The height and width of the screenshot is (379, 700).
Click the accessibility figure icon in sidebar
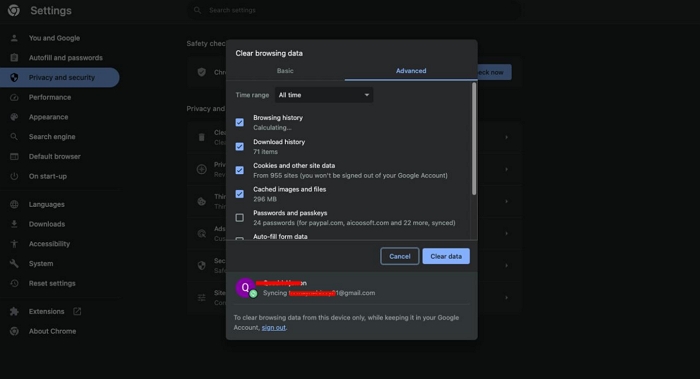tap(14, 244)
